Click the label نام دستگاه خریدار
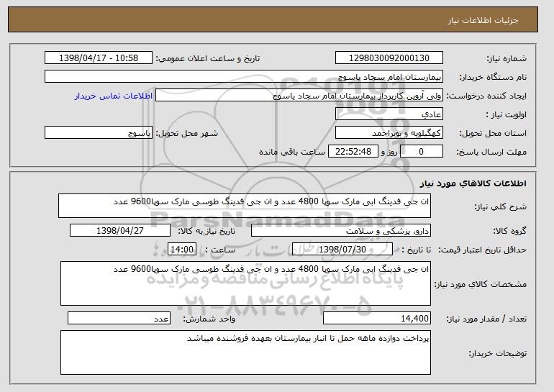This screenshot has height=392, width=554. 493,77
